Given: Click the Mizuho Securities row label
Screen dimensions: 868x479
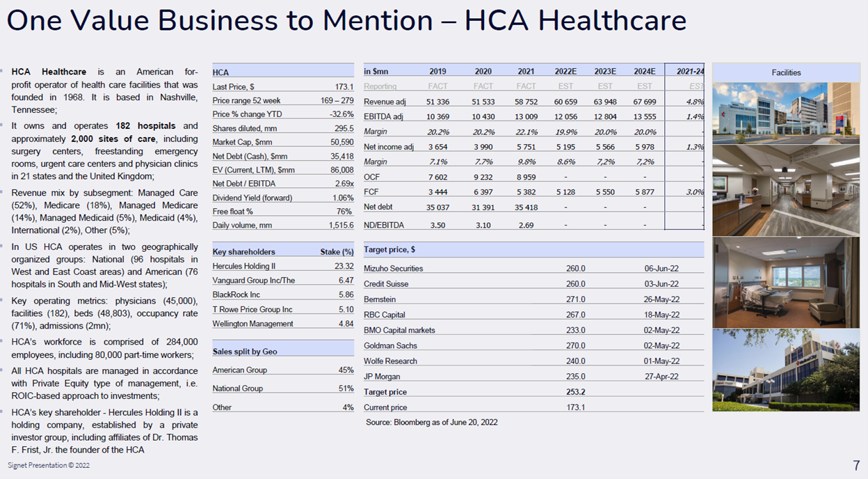Looking at the screenshot, I should coord(393,269).
